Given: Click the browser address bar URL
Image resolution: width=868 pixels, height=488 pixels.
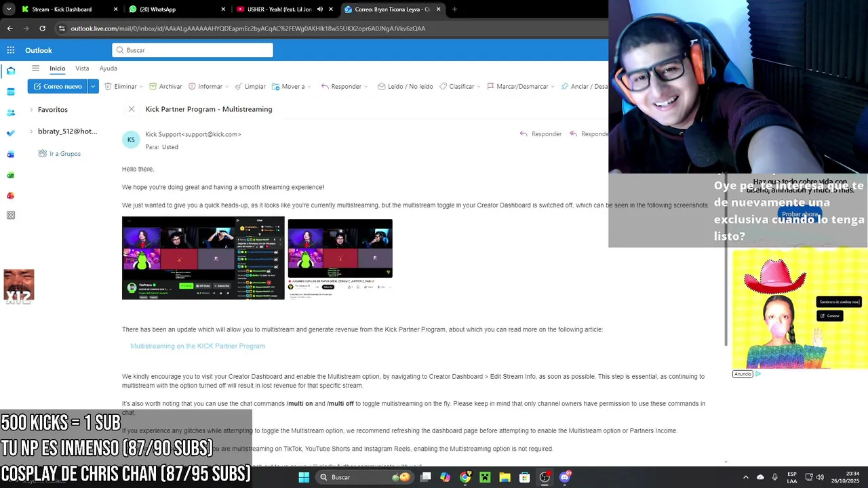Looking at the screenshot, I should coord(248,28).
